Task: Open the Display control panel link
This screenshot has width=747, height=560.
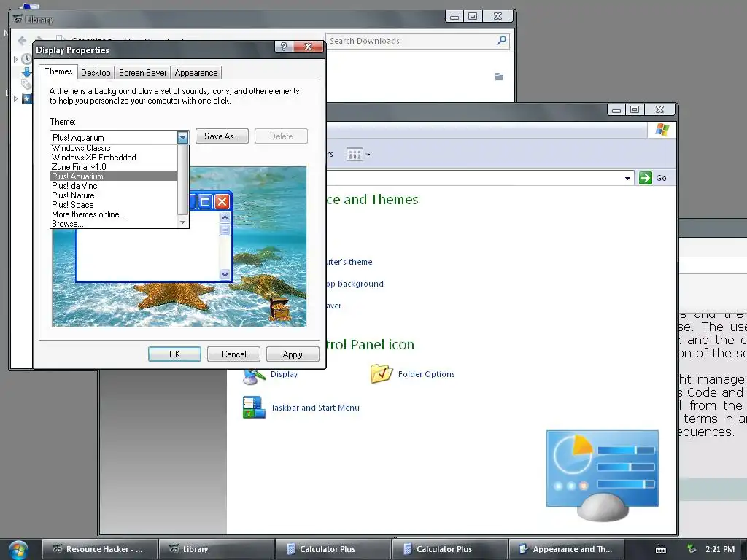Action: pyautogui.click(x=284, y=374)
